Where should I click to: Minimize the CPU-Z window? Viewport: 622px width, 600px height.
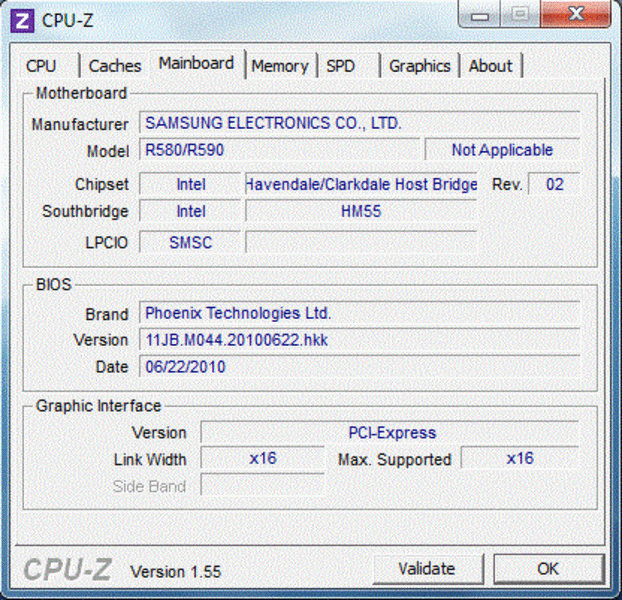[482, 14]
